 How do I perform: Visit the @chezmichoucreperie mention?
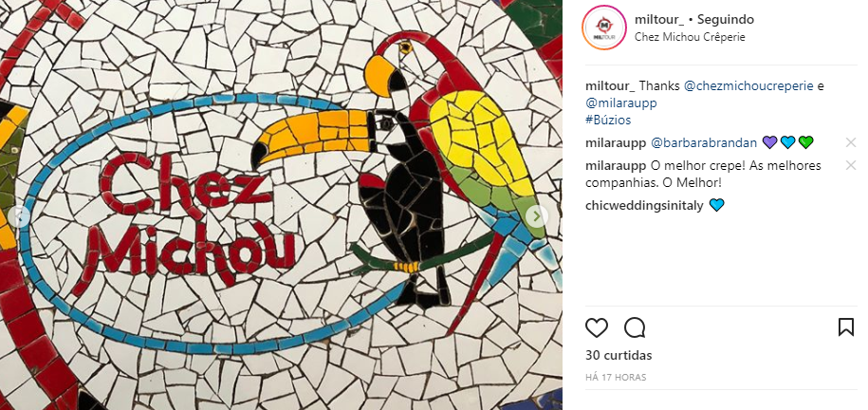pos(749,86)
